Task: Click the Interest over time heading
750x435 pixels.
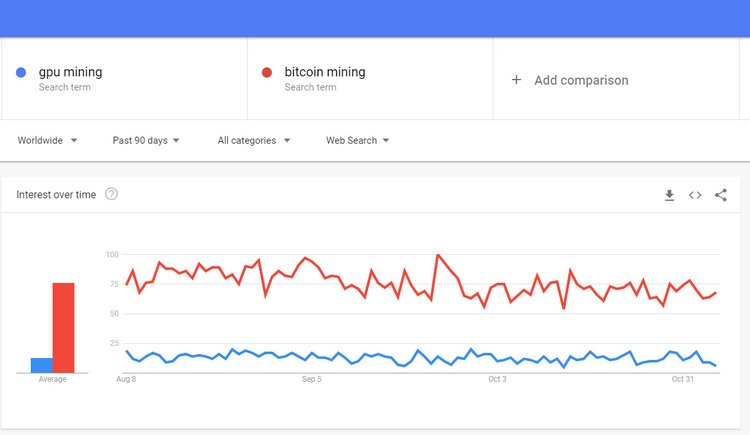Action: coord(56,194)
